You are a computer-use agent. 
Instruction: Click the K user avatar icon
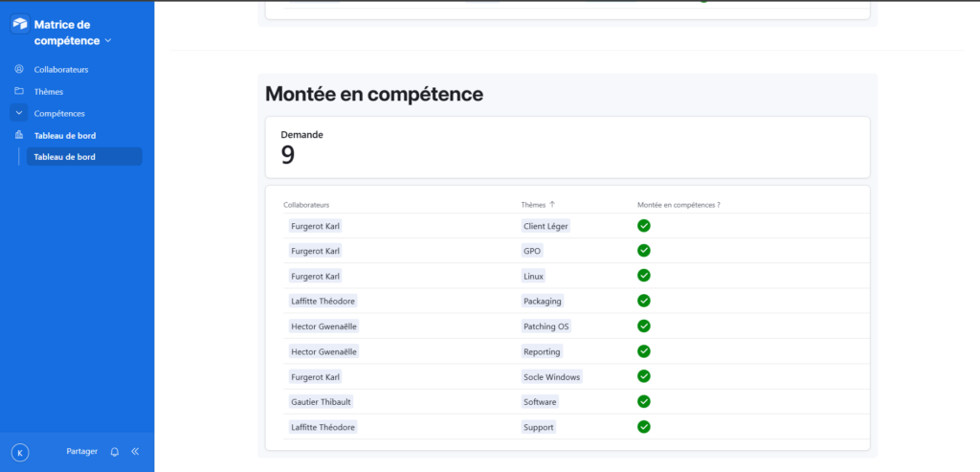[20, 452]
